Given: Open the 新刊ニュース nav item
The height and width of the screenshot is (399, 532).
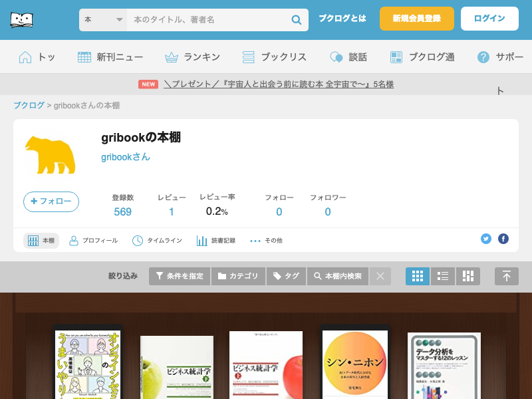Looking at the screenshot, I should point(110,57).
